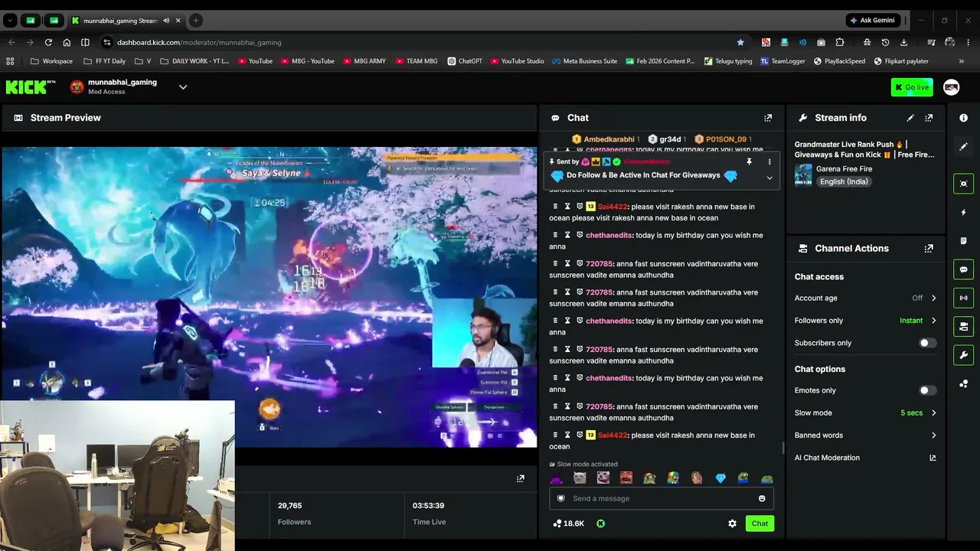Open chat settings gear icon

732,523
